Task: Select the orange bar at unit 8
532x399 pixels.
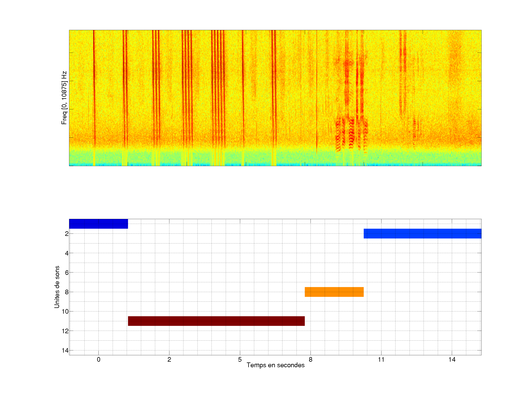Action: tap(334, 292)
